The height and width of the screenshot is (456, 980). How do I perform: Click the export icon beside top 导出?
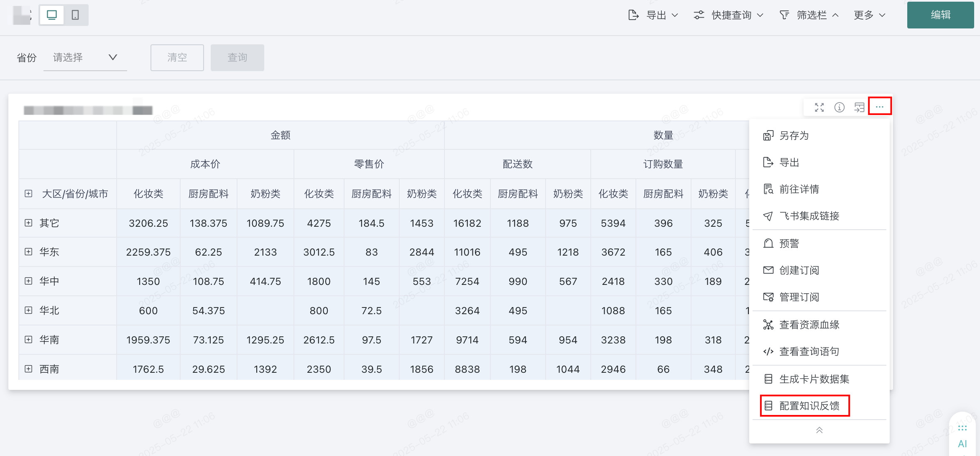[x=633, y=15]
